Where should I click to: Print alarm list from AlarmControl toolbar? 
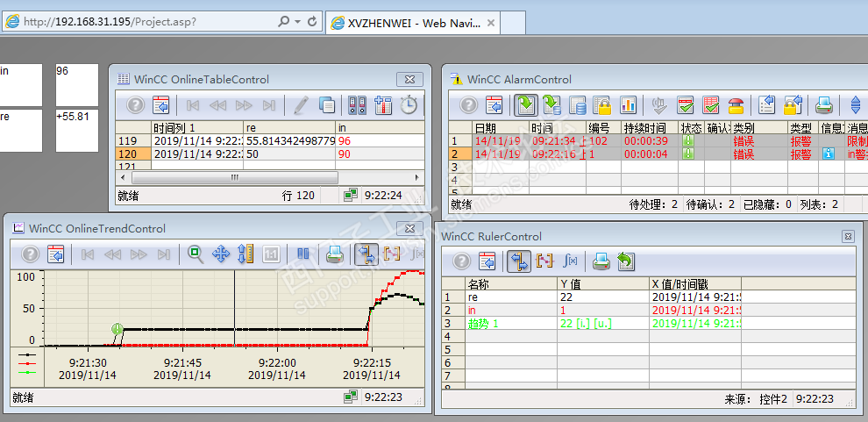tap(825, 104)
